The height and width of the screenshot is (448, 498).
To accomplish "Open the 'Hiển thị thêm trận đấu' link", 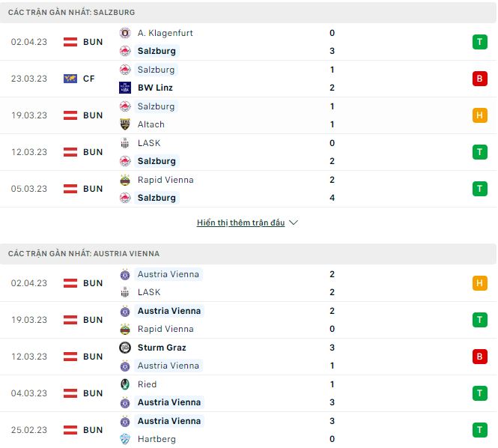I will point(240,223).
